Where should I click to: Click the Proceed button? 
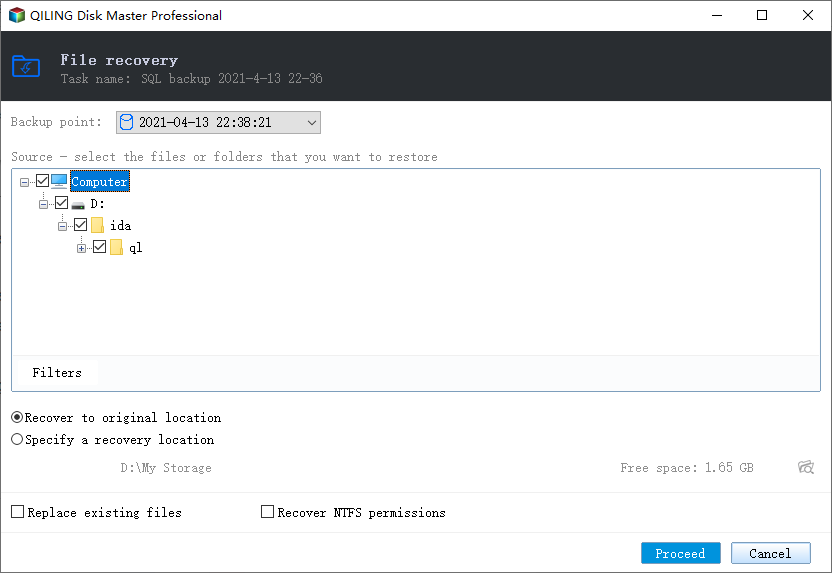click(680, 553)
